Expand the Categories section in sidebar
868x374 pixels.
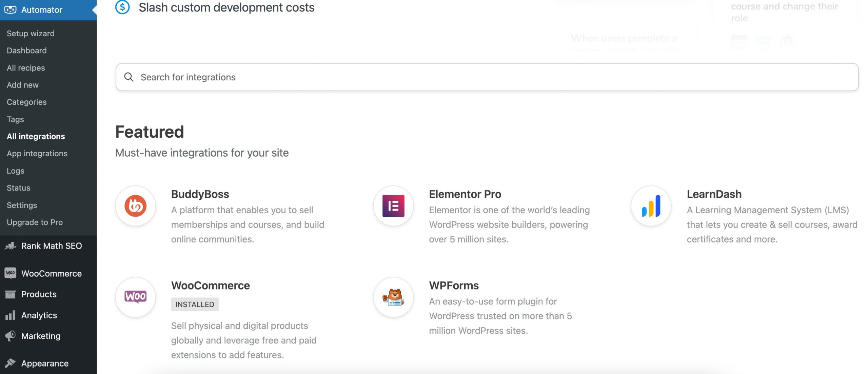point(26,102)
